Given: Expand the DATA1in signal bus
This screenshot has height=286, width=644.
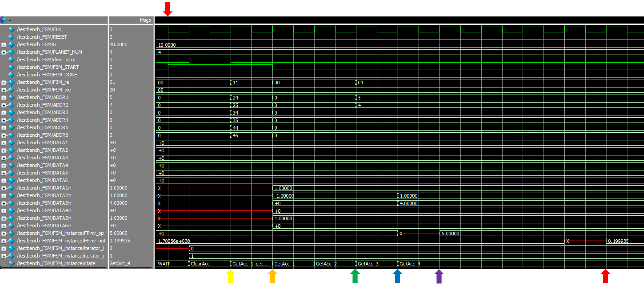Looking at the screenshot, I should pos(4,188).
